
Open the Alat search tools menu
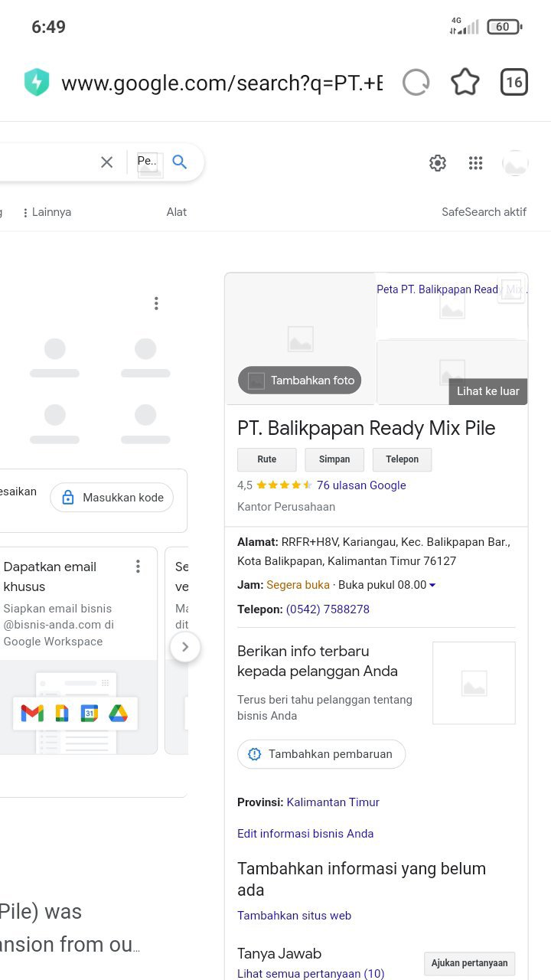coord(177,212)
